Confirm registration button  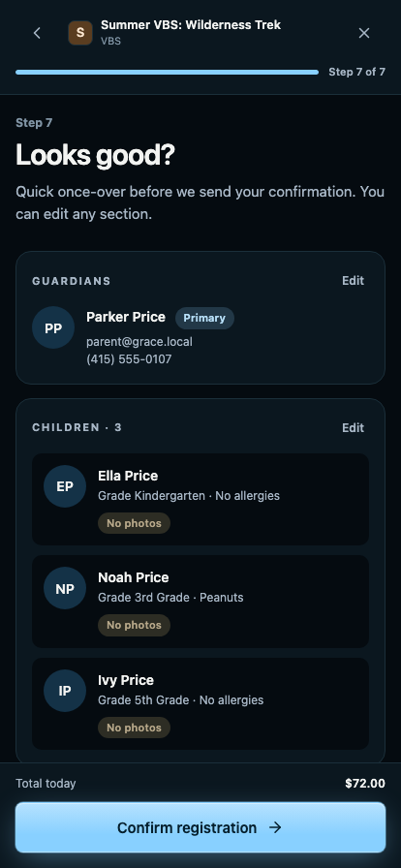point(200,827)
